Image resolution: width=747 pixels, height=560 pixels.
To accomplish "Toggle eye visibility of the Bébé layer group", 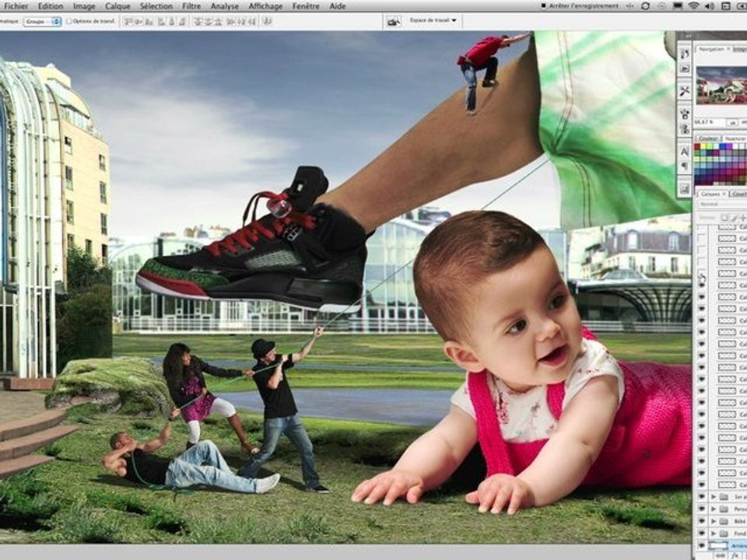I will click(x=702, y=521).
